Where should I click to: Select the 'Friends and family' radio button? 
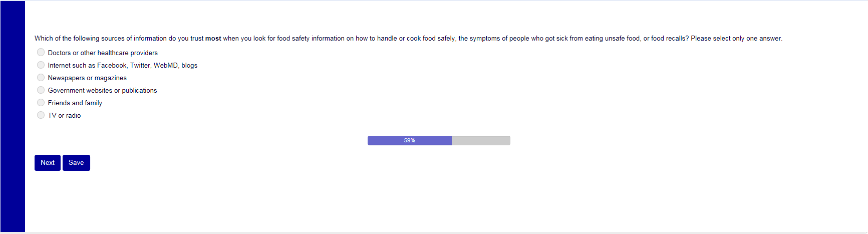(41, 102)
